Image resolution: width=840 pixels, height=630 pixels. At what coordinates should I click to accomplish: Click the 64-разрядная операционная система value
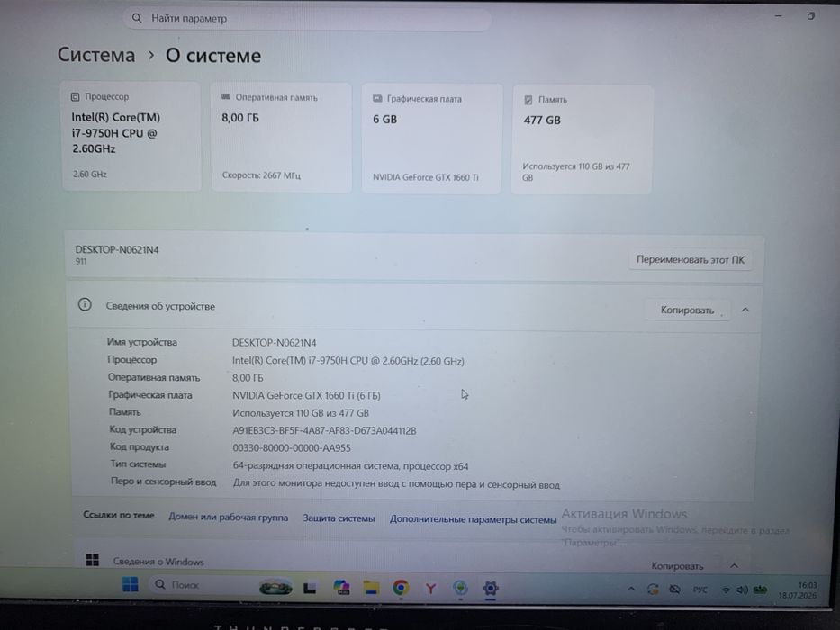pyautogui.click(x=350, y=466)
